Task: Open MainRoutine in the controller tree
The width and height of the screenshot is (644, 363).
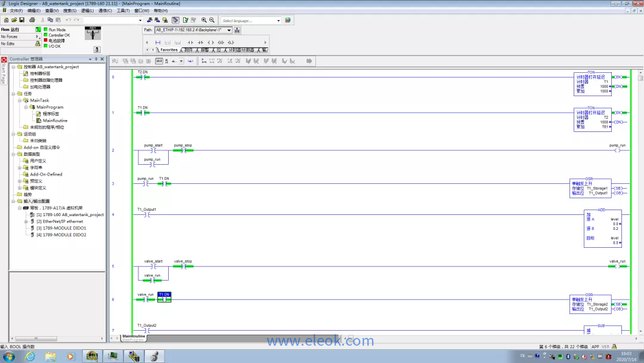Action: pyautogui.click(x=55, y=121)
